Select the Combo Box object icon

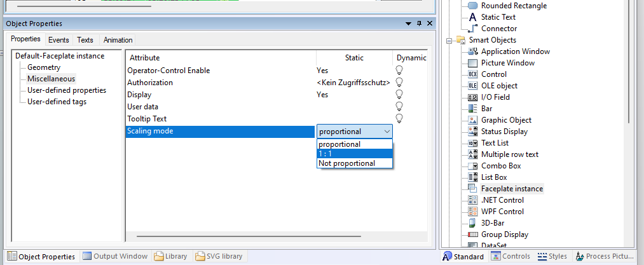[x=473, y=166]
